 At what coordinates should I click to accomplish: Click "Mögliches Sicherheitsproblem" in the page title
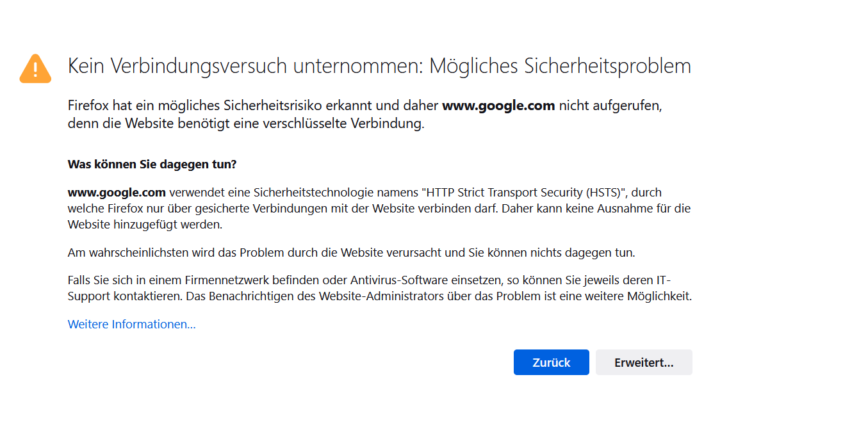tap(560, 66)
